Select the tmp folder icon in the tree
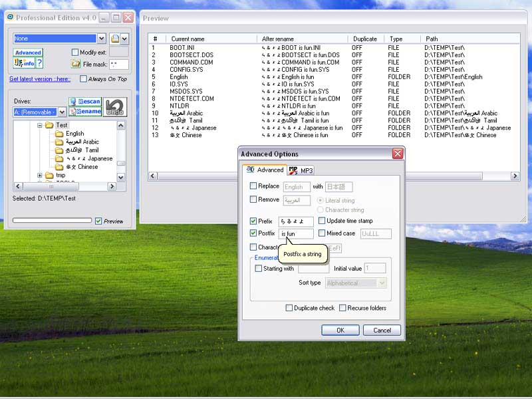 click(49, 176)
